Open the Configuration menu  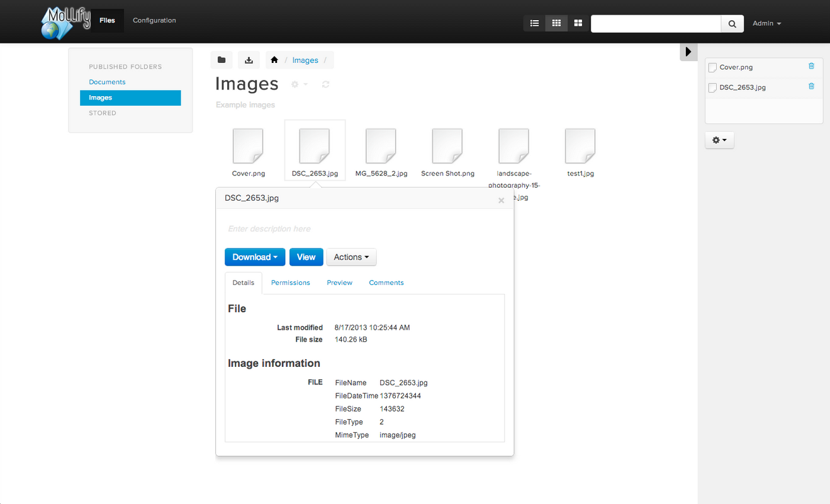click(154, 21)
